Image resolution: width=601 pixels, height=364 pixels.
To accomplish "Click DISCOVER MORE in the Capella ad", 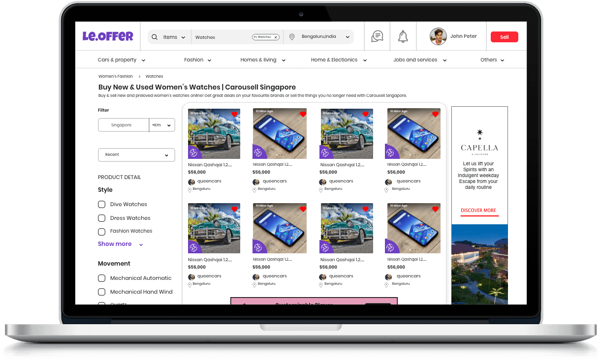I will 478,211.
